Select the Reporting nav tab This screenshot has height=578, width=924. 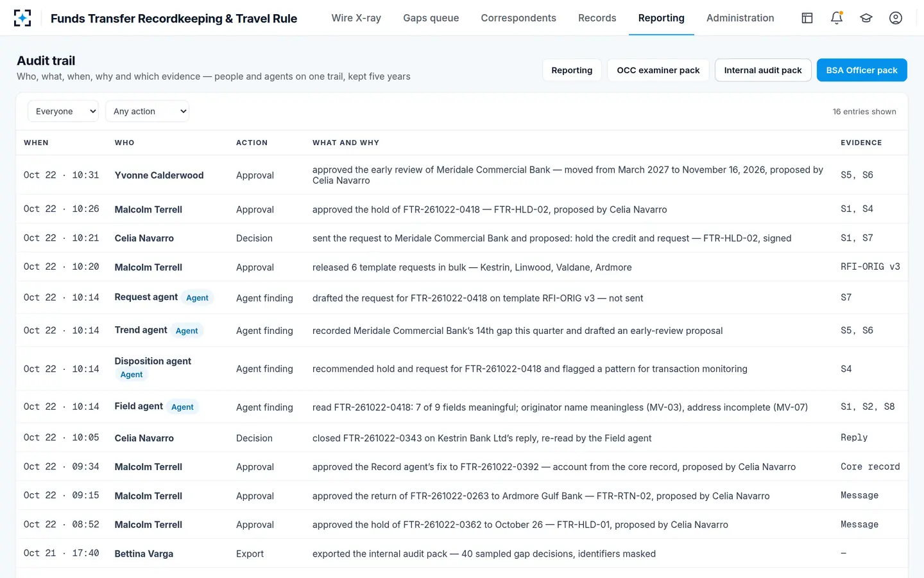[661, 18]
